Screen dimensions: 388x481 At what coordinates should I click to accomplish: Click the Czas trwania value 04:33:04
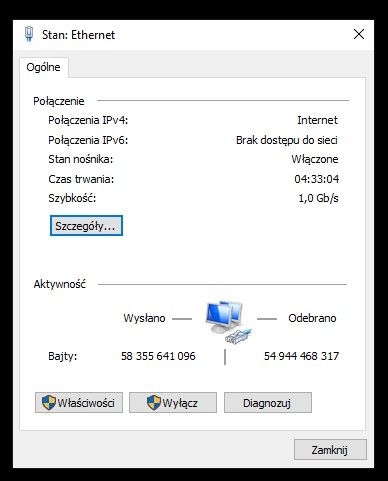pos(317,179)
